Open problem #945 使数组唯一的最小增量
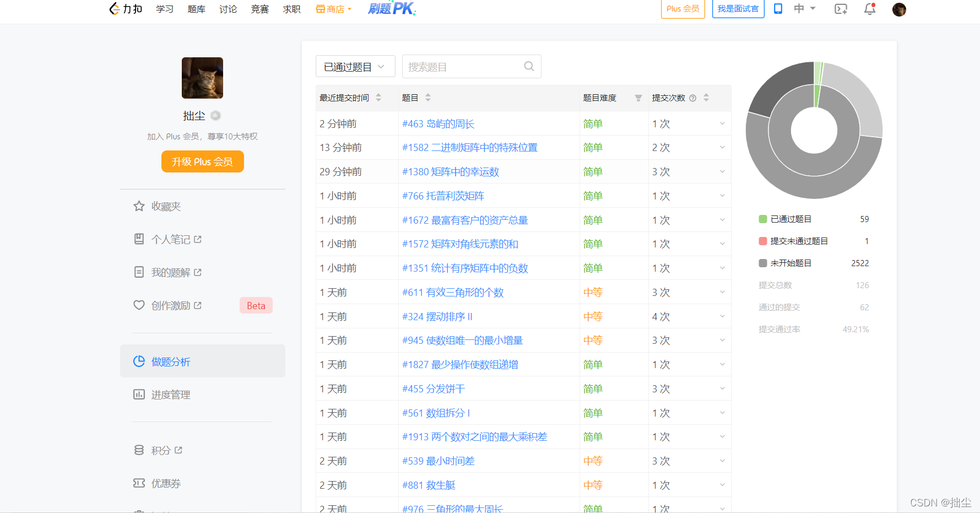Viewport: 980px width, 513px height. pos(463,340)
